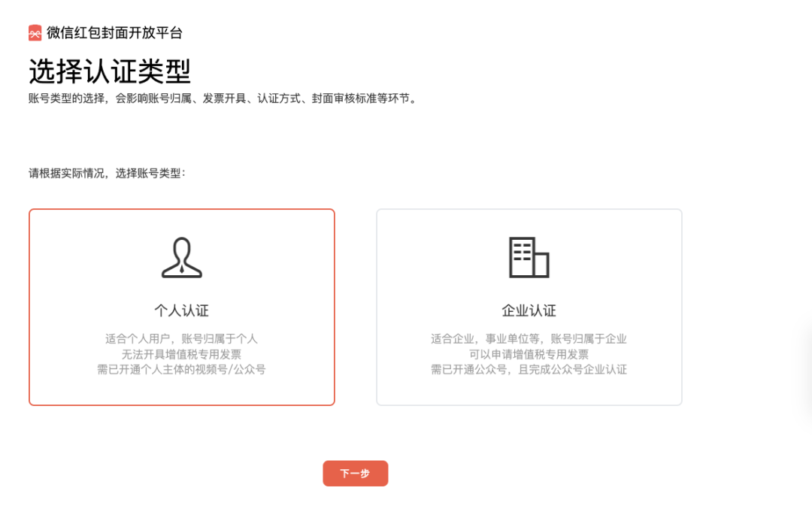Screen dimensions: 812x515
Task: Click the 企业认证 label text
Action: (529, 311)
